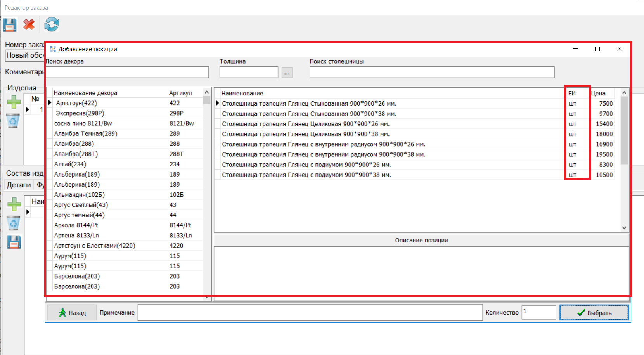Open thickness picker with ellipsis button

tap(287, 73)
